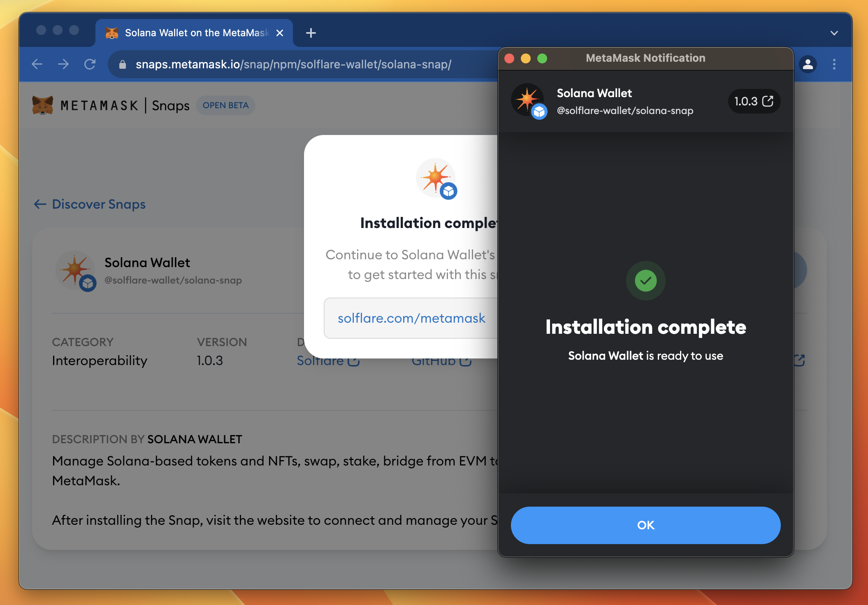Close the Solana Wallet browser tab

(280, 33)
